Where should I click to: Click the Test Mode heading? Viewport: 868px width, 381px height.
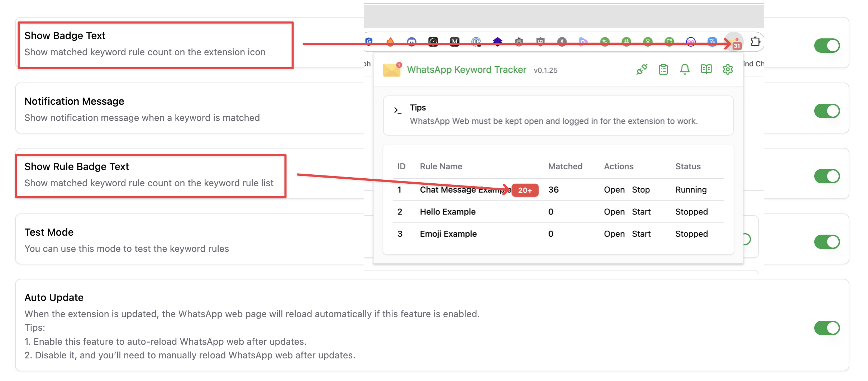point(49,232)
